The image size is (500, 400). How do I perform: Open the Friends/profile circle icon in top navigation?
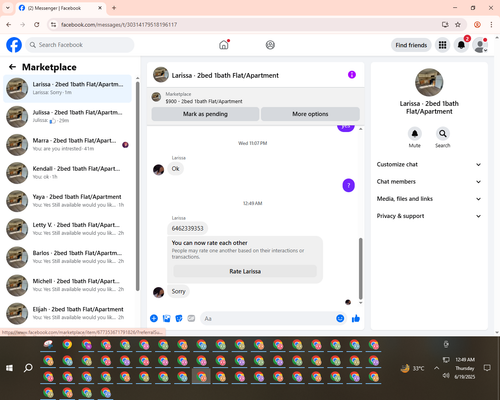coord(270,45)
